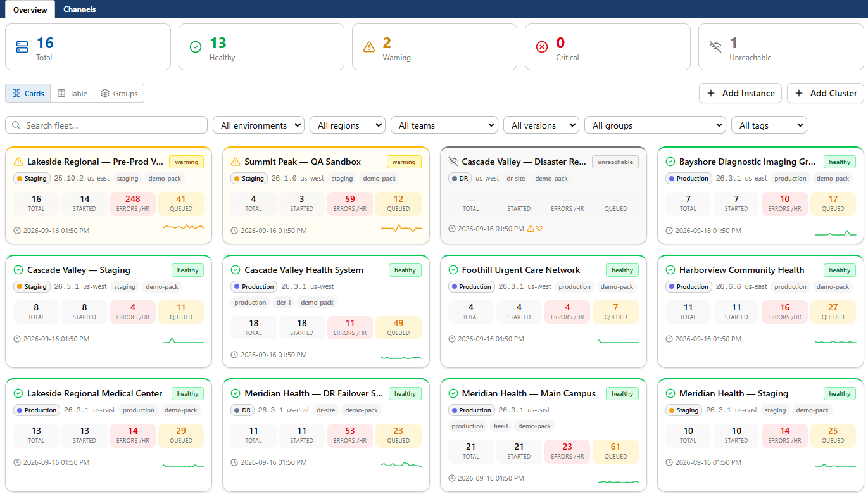The image size is (868, 494).
Task: Click the clock icon on Summit Peak QA Sandbox card
Action: pyautogui.click(x=234, y=231)
